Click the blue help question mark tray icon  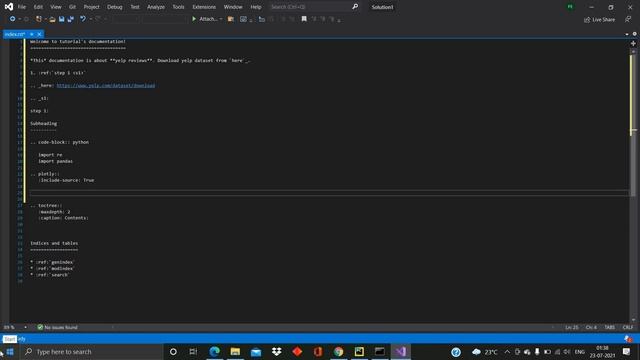(x=456, y=352)
